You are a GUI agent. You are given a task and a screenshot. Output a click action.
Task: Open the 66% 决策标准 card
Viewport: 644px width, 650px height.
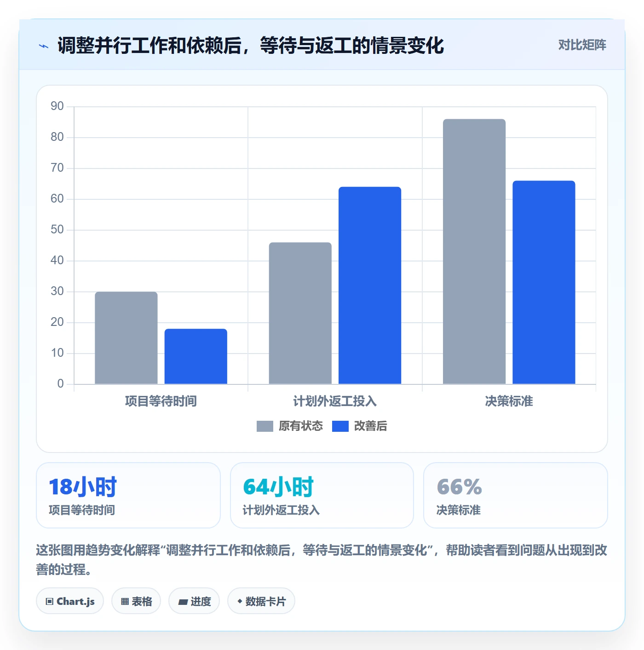(516, 495)
